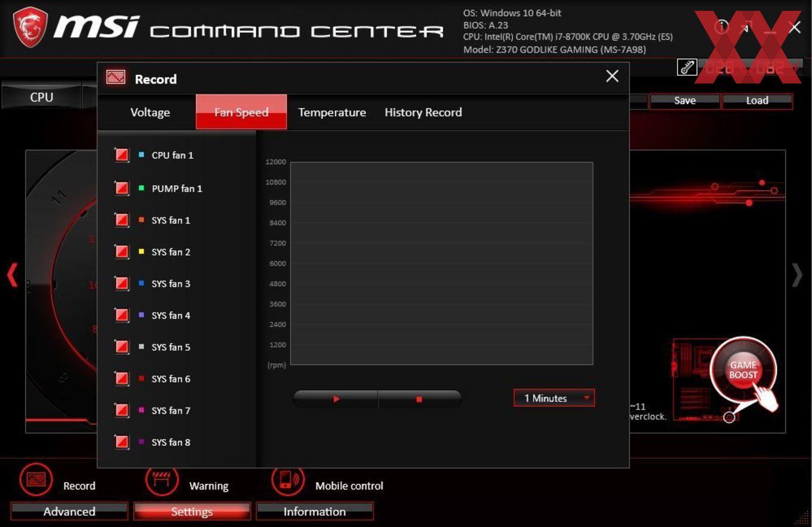Screen dimensions: 812x527
Task: Open the Warning icon
Action: pyautogui.click(x=162, y=480)
